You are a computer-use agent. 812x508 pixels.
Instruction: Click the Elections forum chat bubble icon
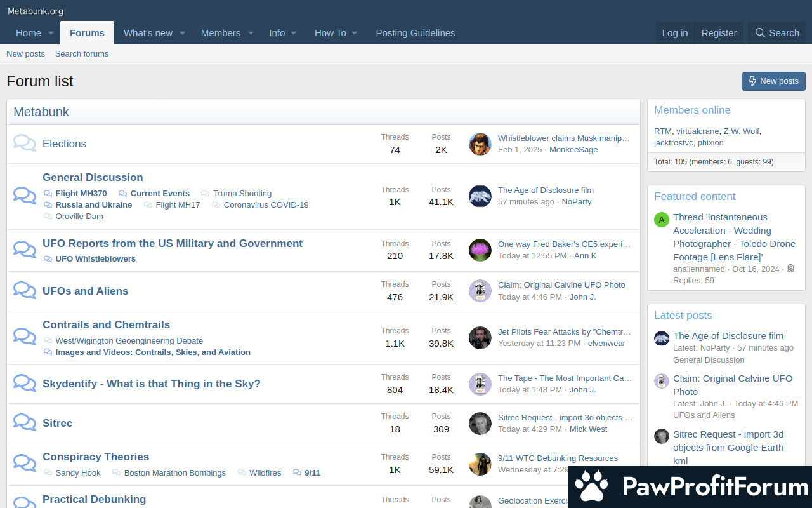25,144
